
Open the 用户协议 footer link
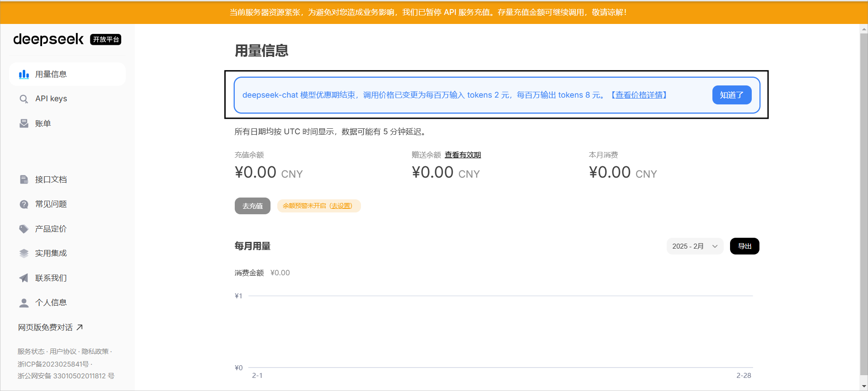tap(63, 351)
